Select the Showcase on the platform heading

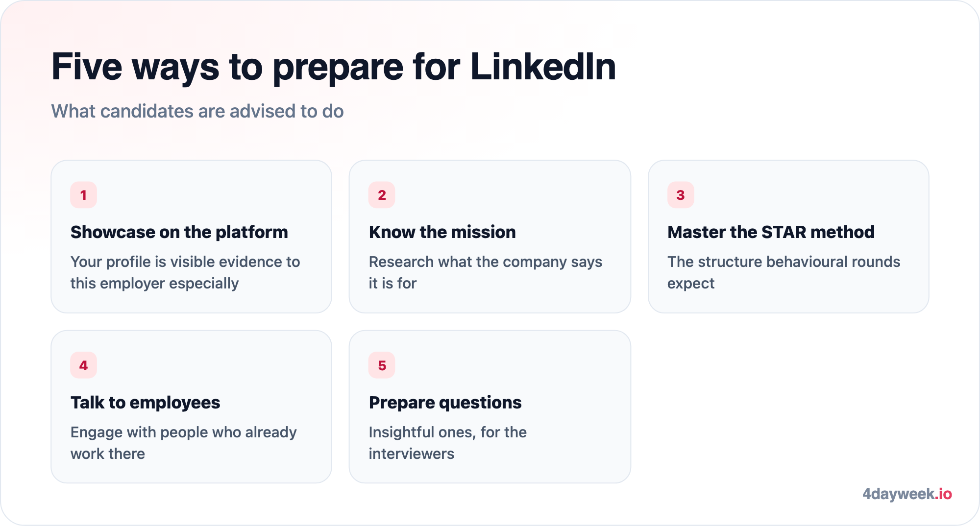tap(179, 232)
